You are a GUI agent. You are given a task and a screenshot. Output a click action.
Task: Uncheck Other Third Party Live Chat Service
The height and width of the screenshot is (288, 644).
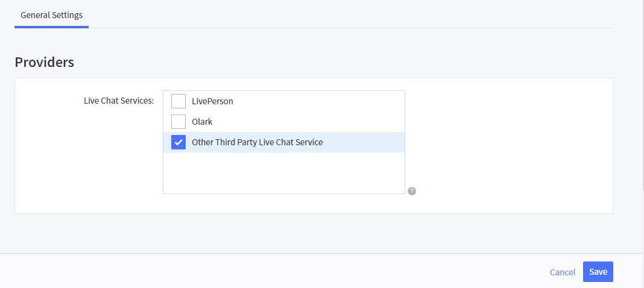click(x=178, y=142)
